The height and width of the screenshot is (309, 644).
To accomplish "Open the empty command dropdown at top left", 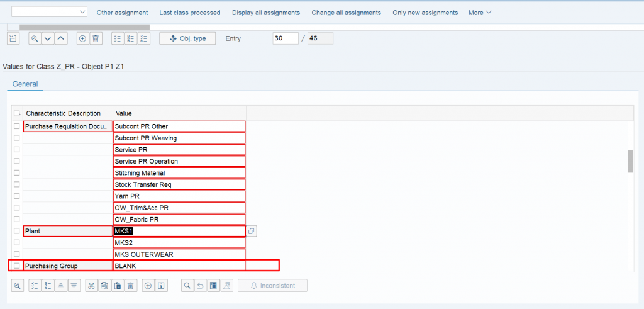I will point(49,11).
